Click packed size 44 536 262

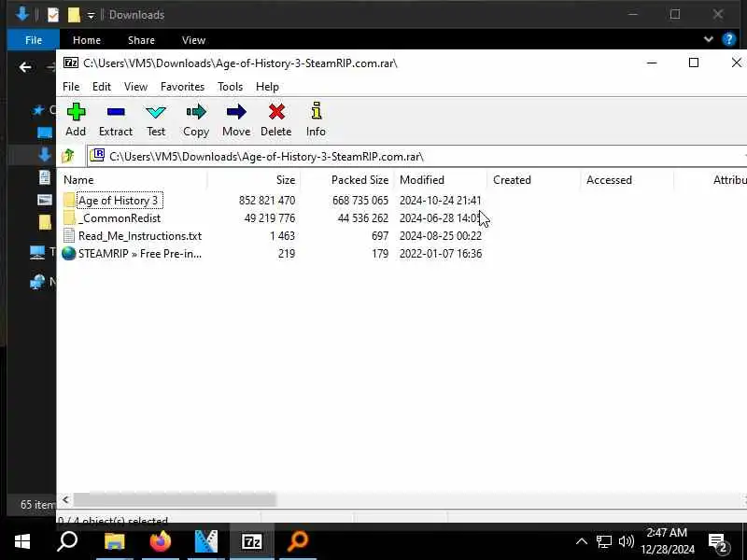pyautogui.click(x=362, y=218)
